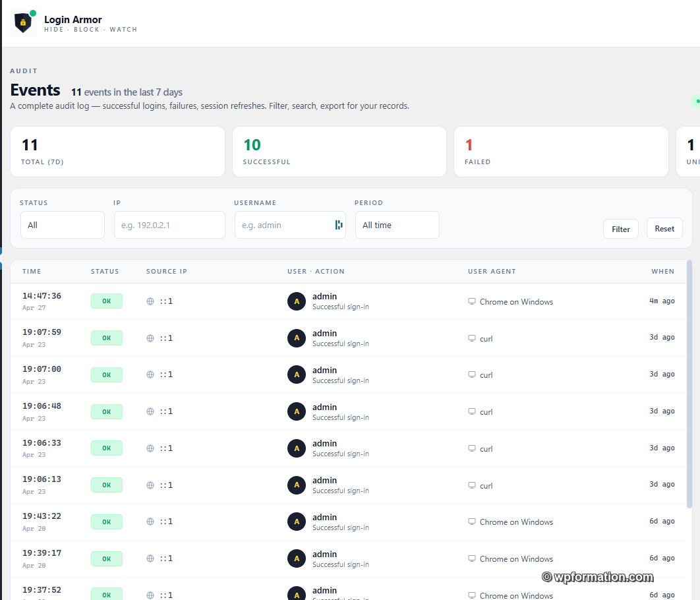Click monitor icon beside curl in 19:06:13 row
Screen dimensions: 700x600
click(x=472, y=485)
